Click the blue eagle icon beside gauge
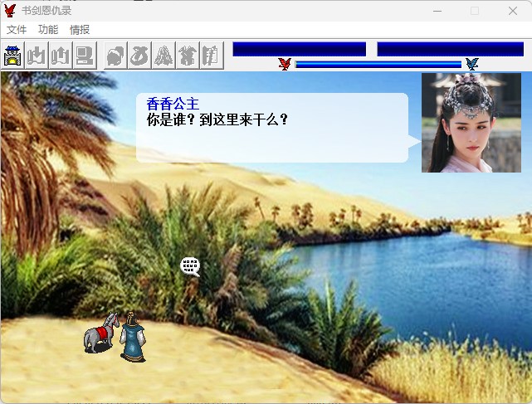532x404 pixels. pos(472,63)
